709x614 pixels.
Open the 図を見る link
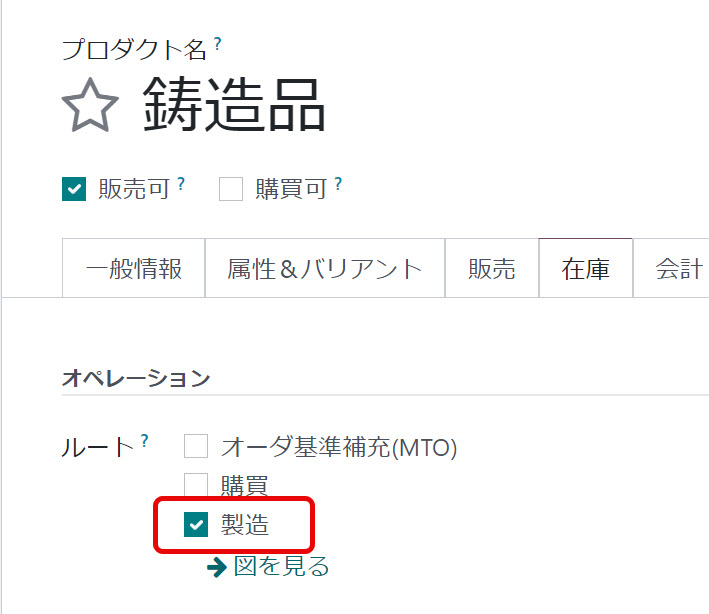[x=281, y=567]
